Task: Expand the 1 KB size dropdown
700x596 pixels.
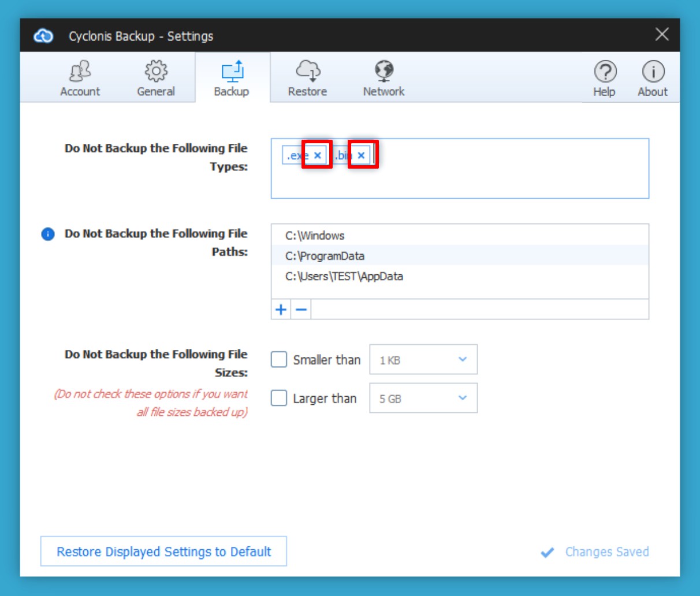Action: 423,360
